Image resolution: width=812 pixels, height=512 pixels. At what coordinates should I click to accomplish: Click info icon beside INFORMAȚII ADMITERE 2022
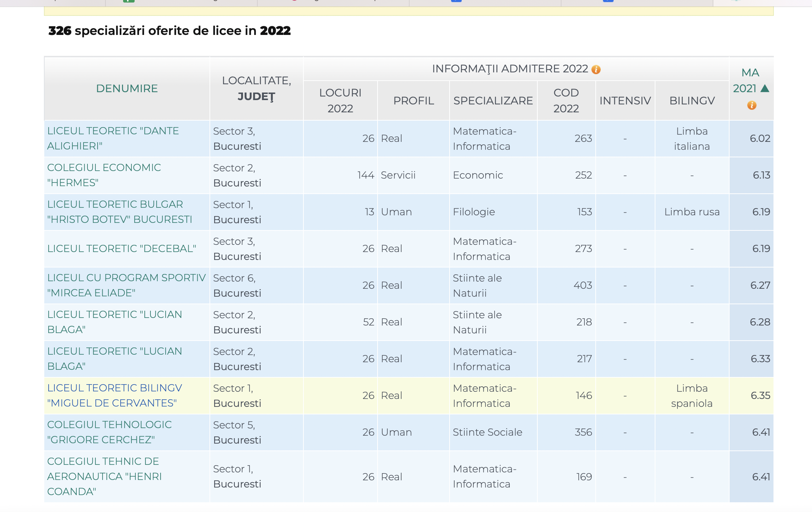[x=596, y=69]
